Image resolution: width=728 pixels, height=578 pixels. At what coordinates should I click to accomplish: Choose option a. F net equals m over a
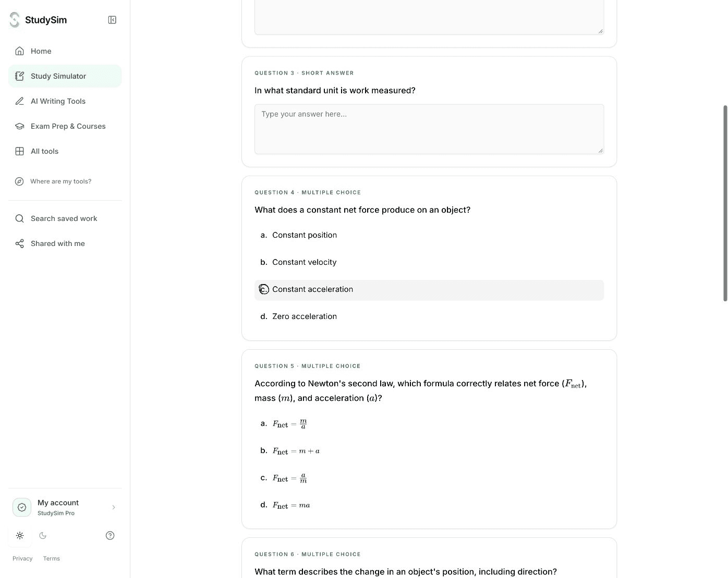tap(429, 424)
